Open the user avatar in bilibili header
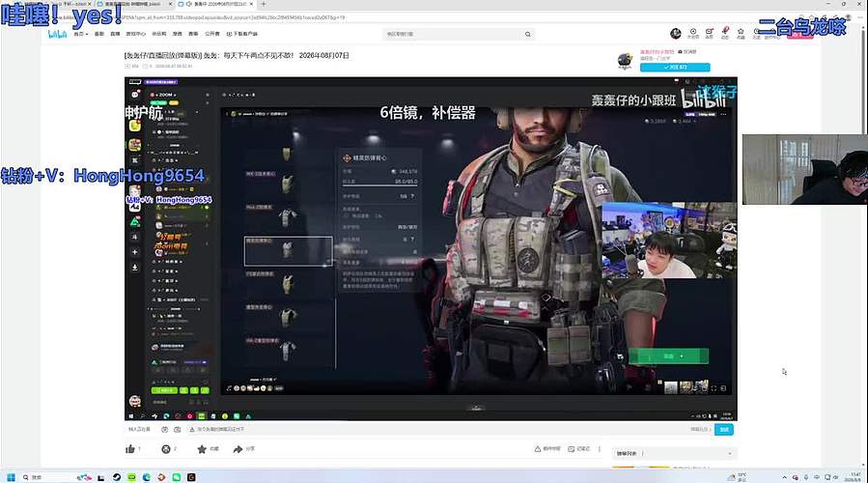 [675, 34]
